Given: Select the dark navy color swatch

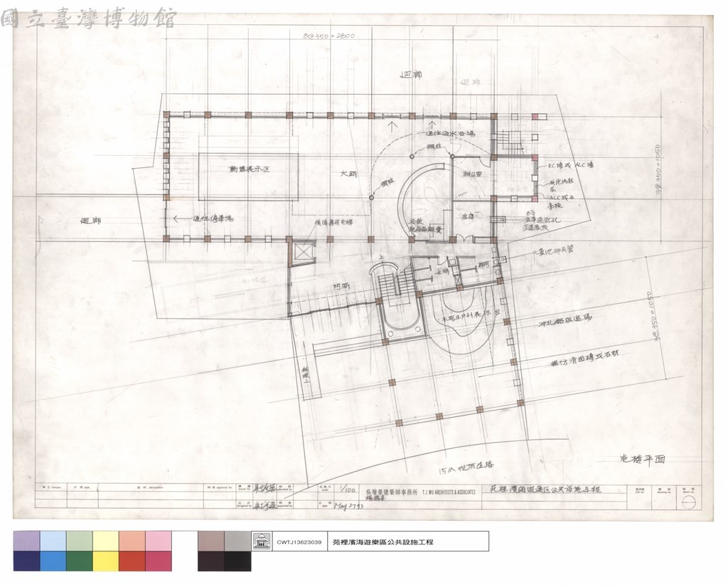Looking at the screenshot, I should pyautogui.click(x=26, y=561).
